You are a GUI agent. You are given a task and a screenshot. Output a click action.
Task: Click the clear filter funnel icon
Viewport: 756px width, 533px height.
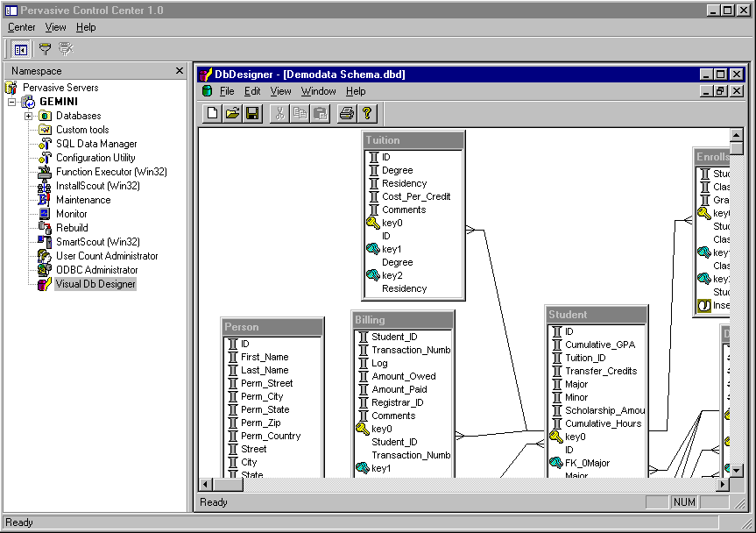66,49
